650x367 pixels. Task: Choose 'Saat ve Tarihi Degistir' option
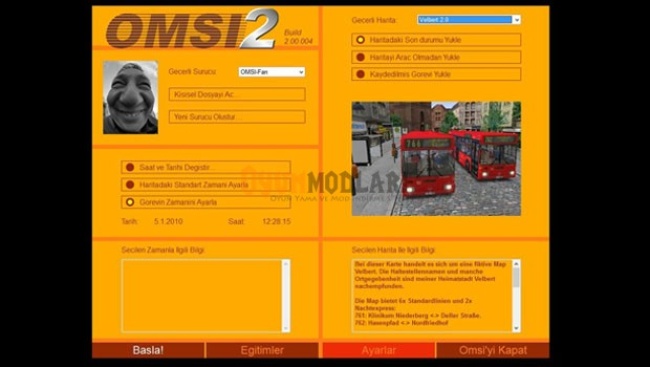point(206,167)
